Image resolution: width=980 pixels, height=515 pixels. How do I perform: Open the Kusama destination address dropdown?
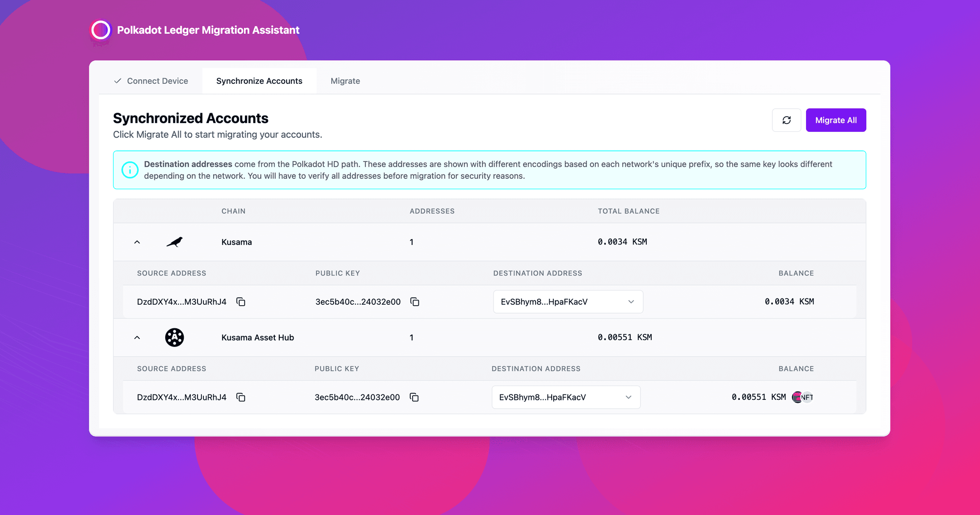(568, 302)
